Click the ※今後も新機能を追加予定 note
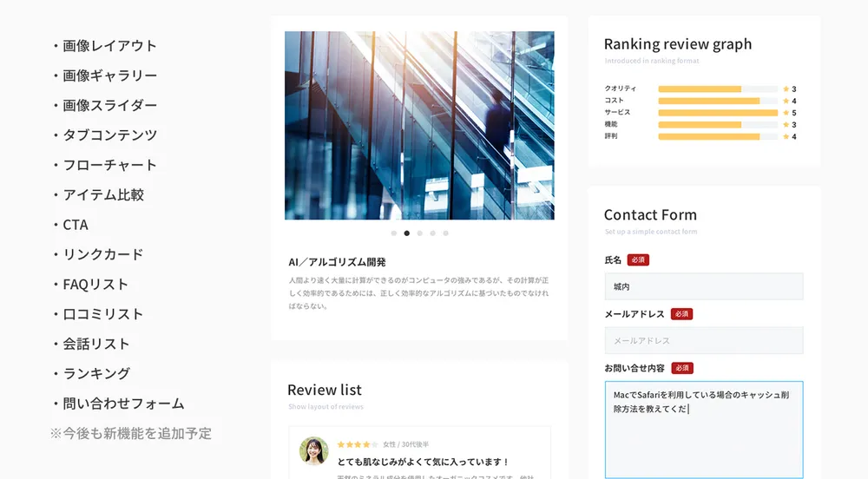This screenshot has width=868, height=479. coord(131,434)
